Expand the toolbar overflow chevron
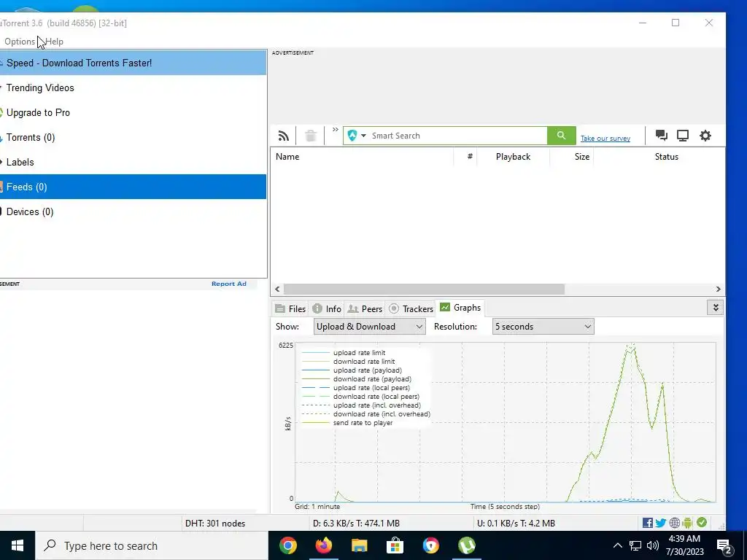Image resolution: width=747 pixels, height=560 pixels. [x=336, y=130]
